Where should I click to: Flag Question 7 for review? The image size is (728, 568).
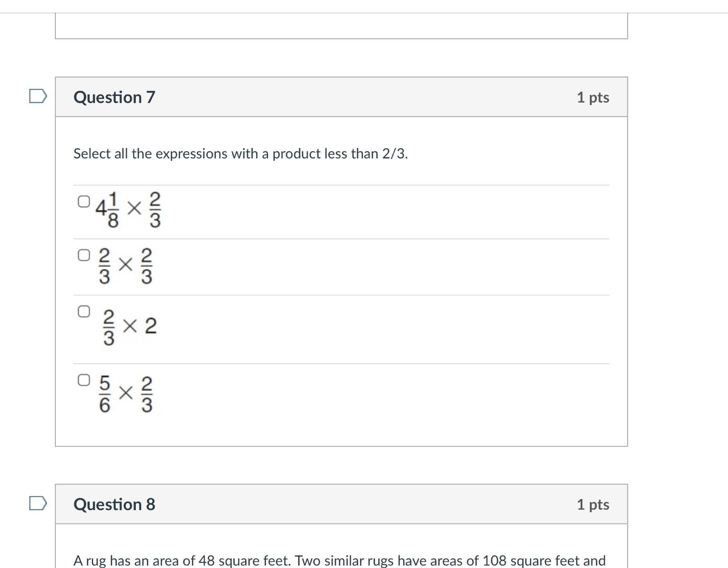pyautogui.click(x=38, y=96)
